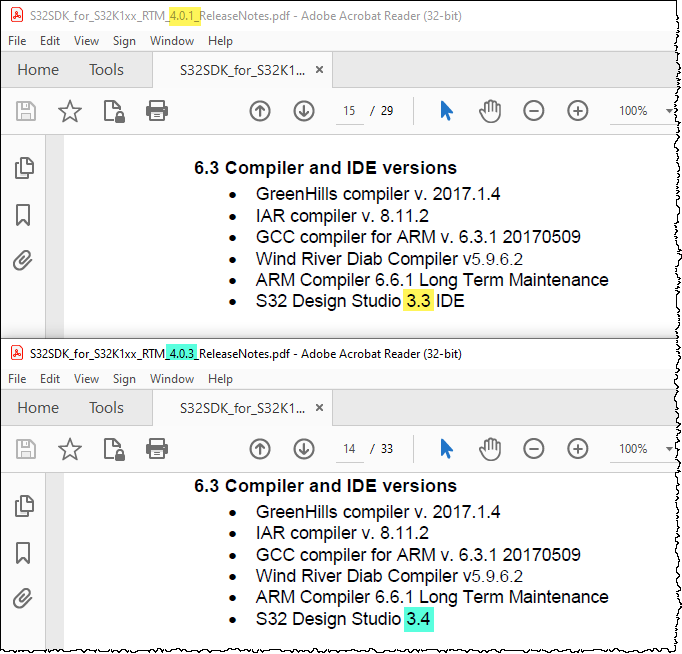Open attachments paperclip panel in 4.0.3 window
The height and width of the screenshot is (654, 682).
[23, 598]
